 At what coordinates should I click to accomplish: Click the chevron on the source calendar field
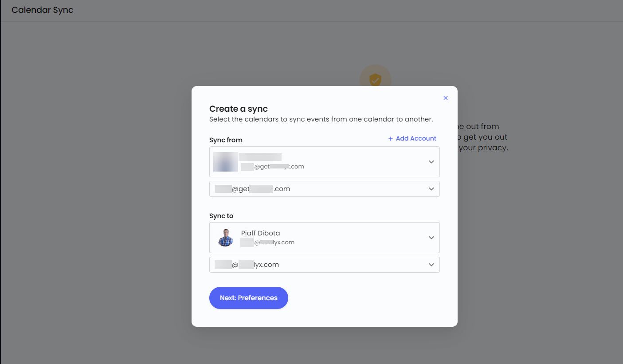point(431,189)
